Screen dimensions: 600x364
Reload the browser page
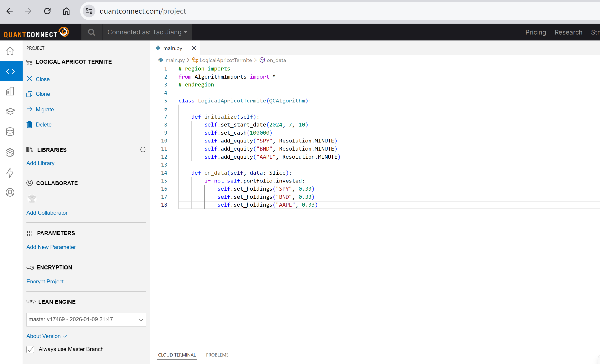(47, 11)
